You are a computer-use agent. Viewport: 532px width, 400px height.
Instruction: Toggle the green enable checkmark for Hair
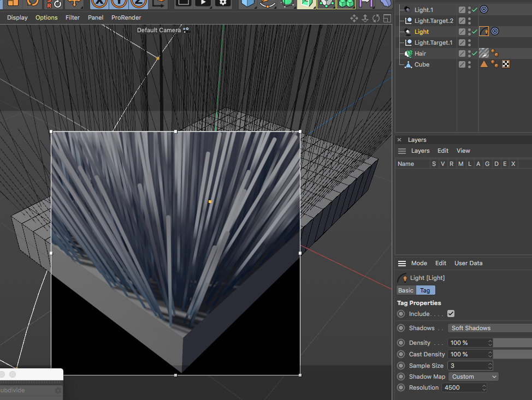(x=474, y=53)
